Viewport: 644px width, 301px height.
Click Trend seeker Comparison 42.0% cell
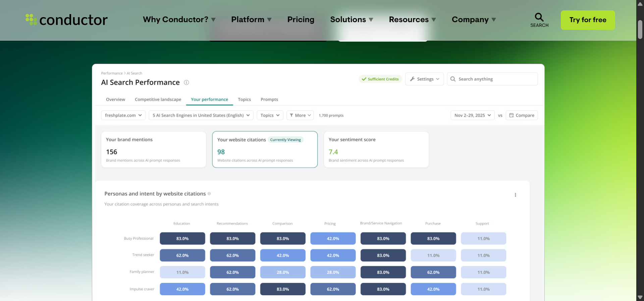[283, 255]
